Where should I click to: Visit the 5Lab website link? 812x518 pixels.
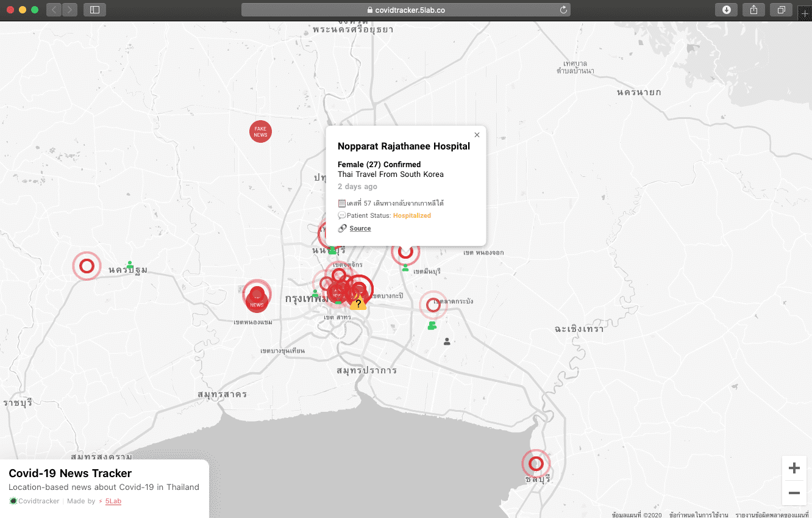click(113, 501)
